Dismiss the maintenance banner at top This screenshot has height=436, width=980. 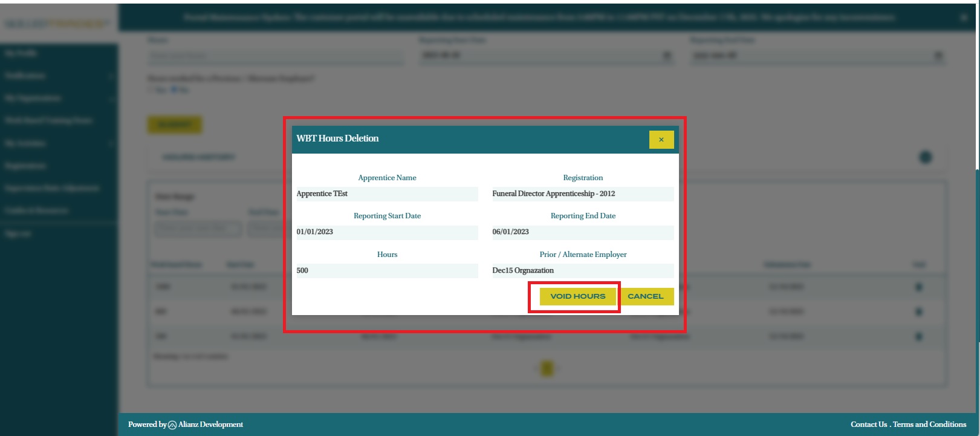pyautogui.click(x=964, y=18)
